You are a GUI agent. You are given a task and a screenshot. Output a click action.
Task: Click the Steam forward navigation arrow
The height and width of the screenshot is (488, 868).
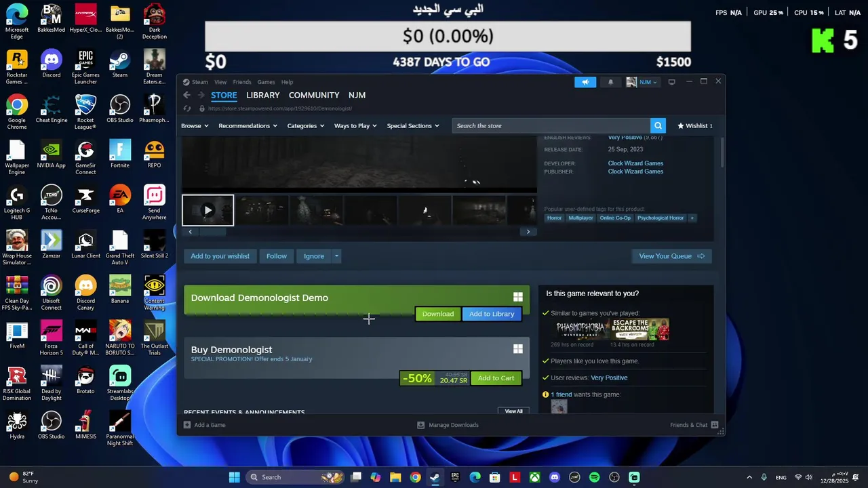201,96
